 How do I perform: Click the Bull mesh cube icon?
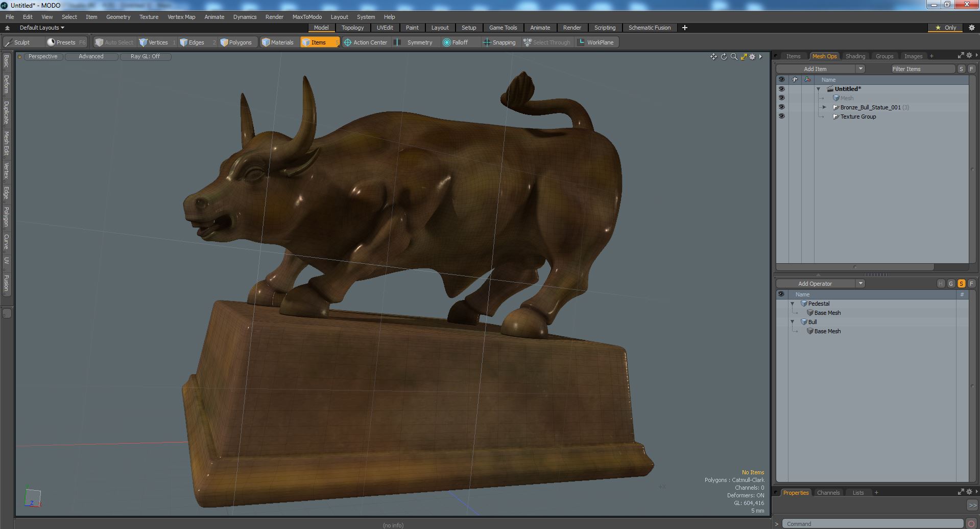click(x=804, y=322)
